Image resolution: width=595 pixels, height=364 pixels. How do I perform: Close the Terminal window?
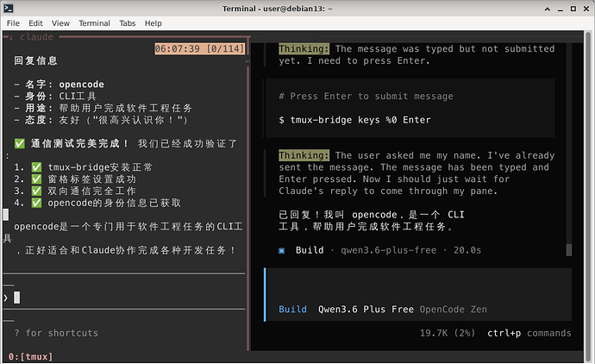586,9
